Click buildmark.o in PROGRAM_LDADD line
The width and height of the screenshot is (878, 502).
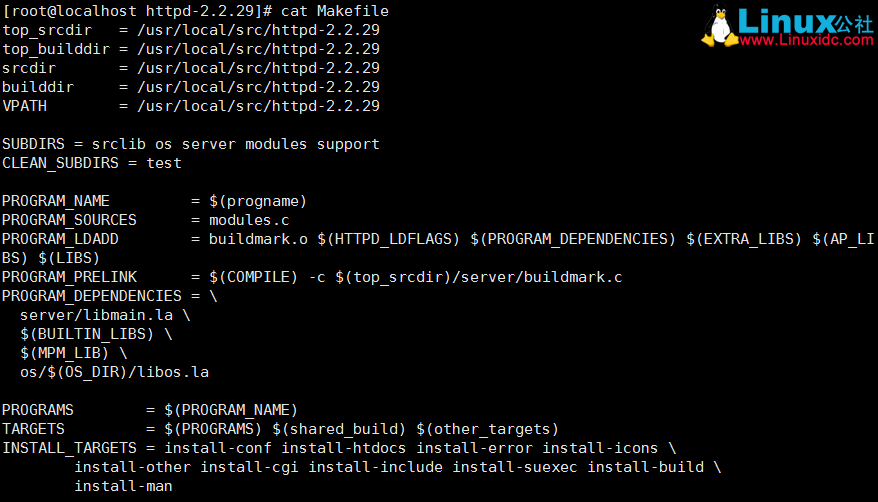tap(258, 240)
